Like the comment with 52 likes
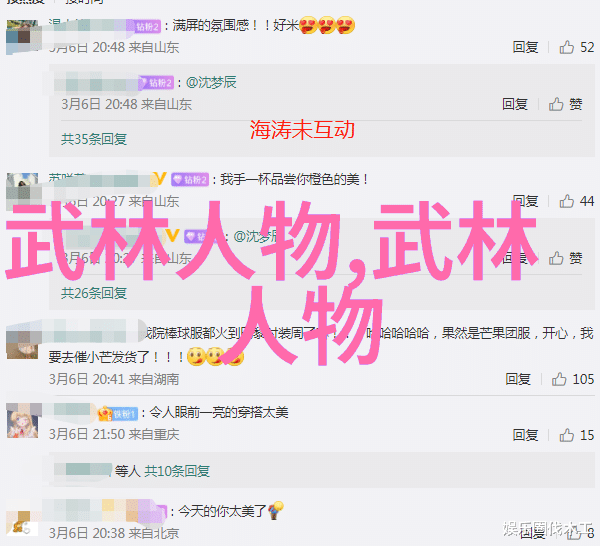Image resolution: width=600 pixels, height=546 pixels. click(567, 47)
